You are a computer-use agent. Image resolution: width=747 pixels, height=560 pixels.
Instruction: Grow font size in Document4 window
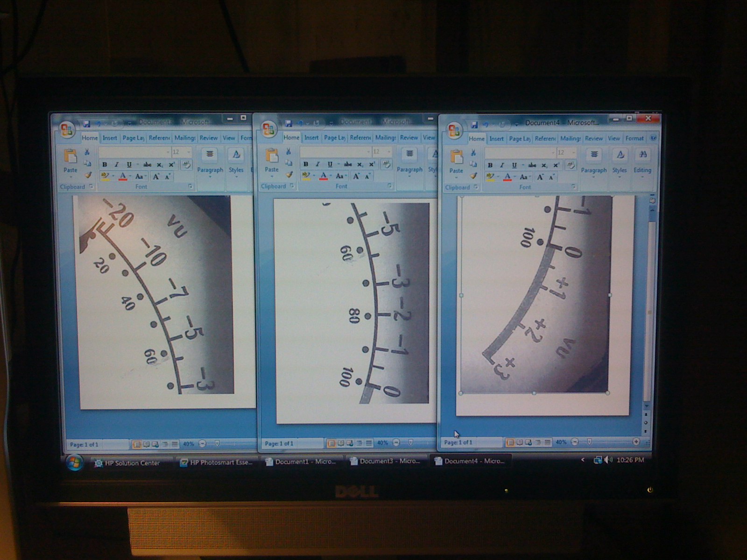[x=541, y=177]
